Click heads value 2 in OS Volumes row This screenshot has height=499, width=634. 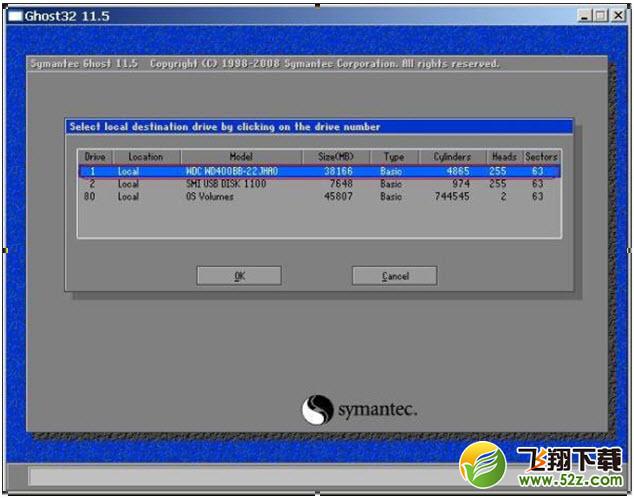coord(503,197)
